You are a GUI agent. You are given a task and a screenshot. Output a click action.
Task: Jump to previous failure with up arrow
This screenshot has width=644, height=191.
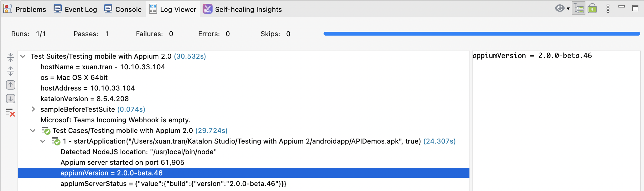coord(11,85)
